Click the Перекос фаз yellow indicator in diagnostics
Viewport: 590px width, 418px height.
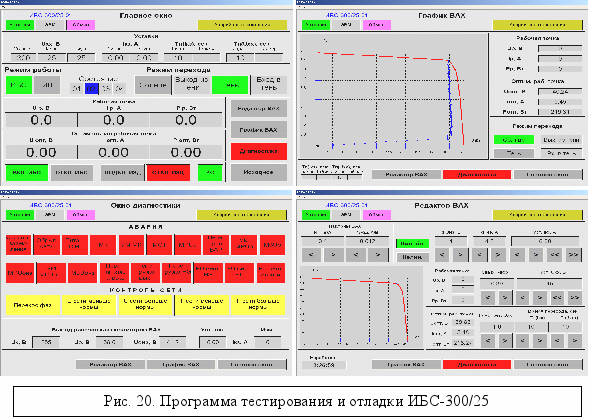(x=33, y=305)
